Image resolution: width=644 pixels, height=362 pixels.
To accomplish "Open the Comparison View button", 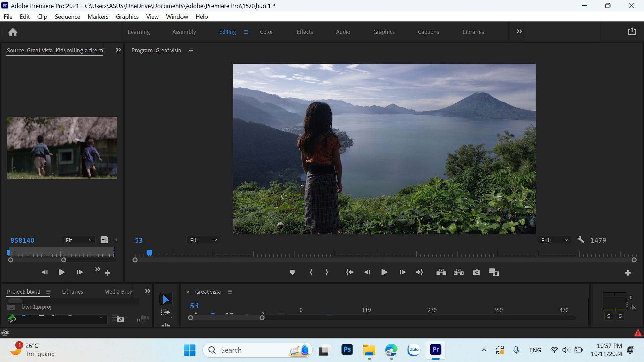I will coord(494,272).
